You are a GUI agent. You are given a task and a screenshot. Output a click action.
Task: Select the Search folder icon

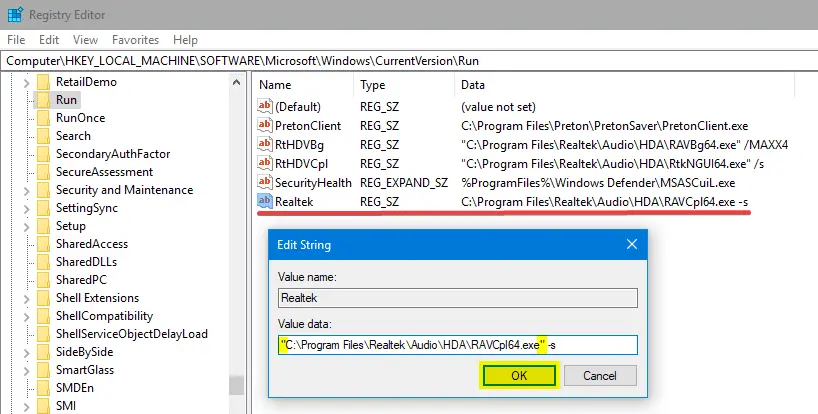[x=43, y=136]
